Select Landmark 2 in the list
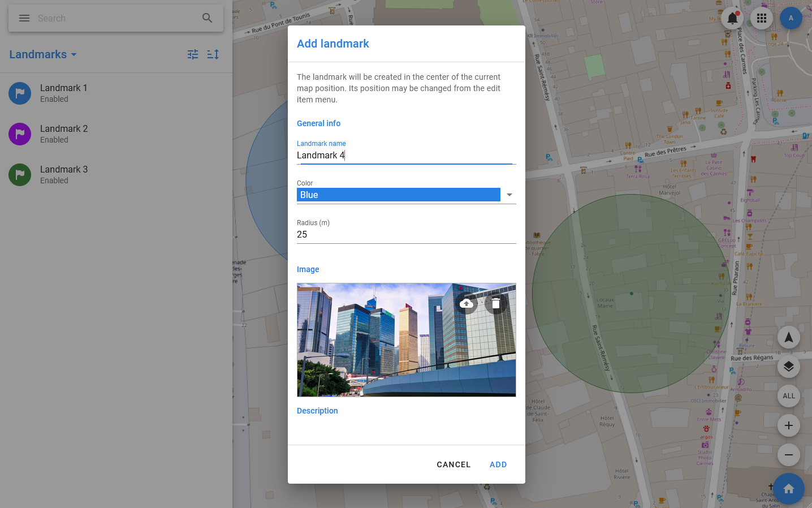812x508 pixels. pyautogui.click(x=63, y=134)
